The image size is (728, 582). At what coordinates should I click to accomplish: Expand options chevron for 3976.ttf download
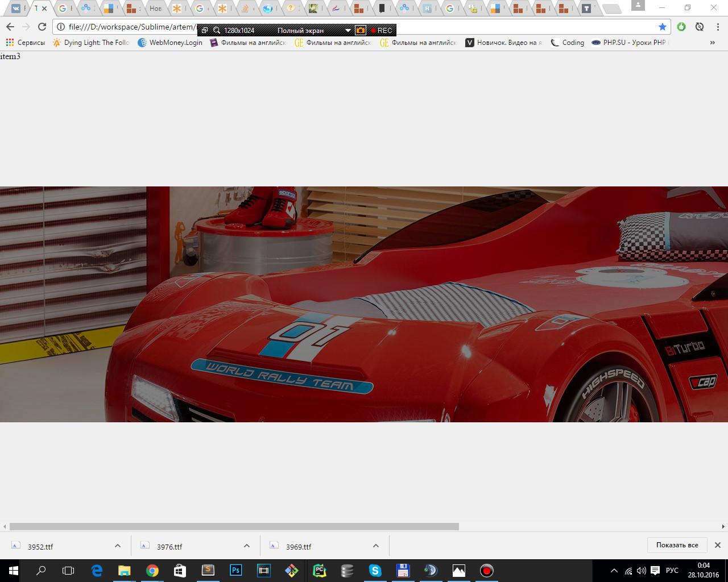(x=247, y=546)
